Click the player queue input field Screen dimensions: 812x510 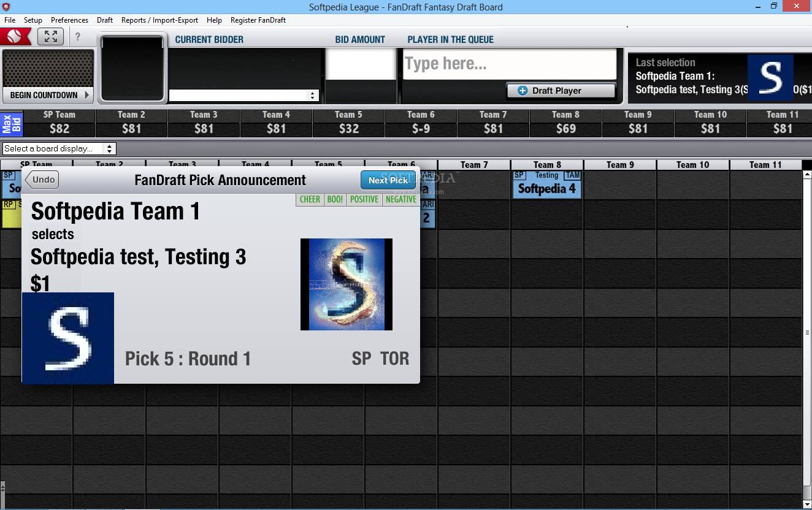pyautogui.click(x=509, y=64)
